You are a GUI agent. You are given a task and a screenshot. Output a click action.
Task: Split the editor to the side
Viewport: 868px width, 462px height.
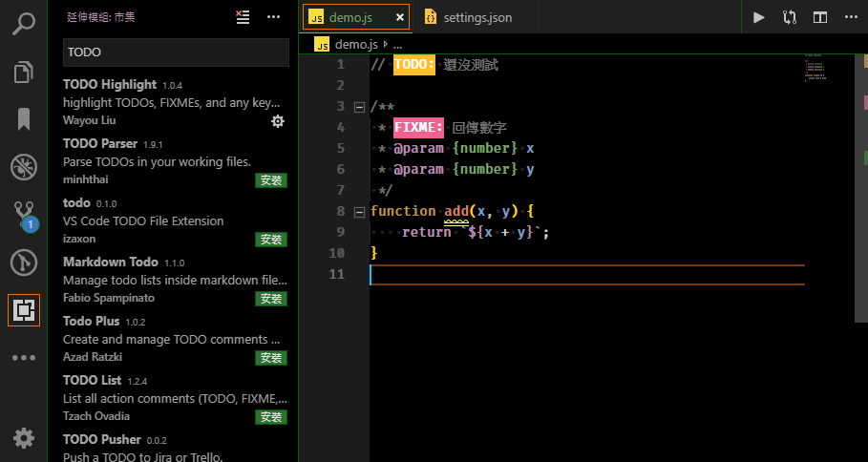click(820, 18)
